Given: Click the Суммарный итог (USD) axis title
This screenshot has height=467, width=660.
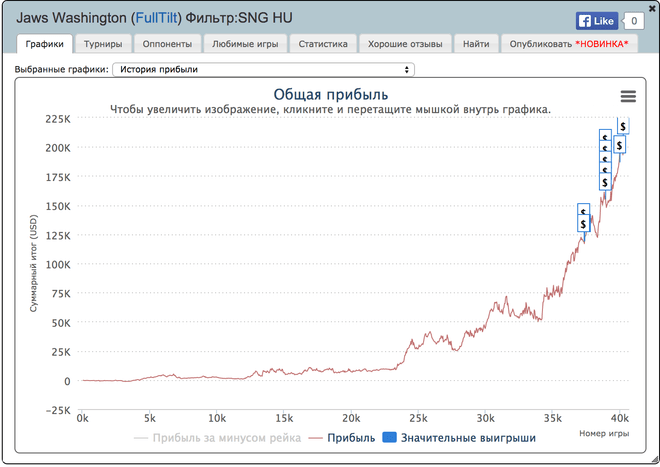Looking at the screenshot, I should click(34, 263).
